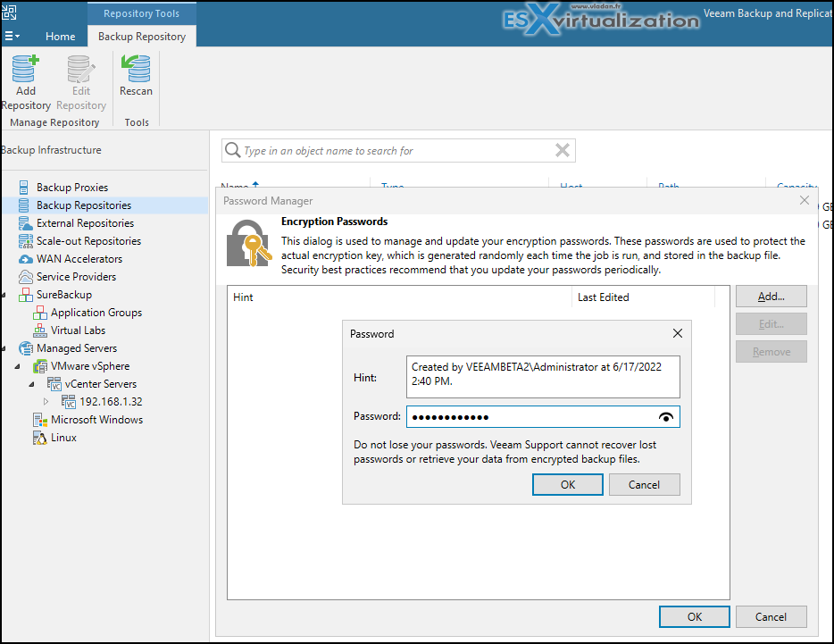This screenshot has height=644, width=834.
Task: Sort by the Last Edited column header
Action: tap(604, 297)
